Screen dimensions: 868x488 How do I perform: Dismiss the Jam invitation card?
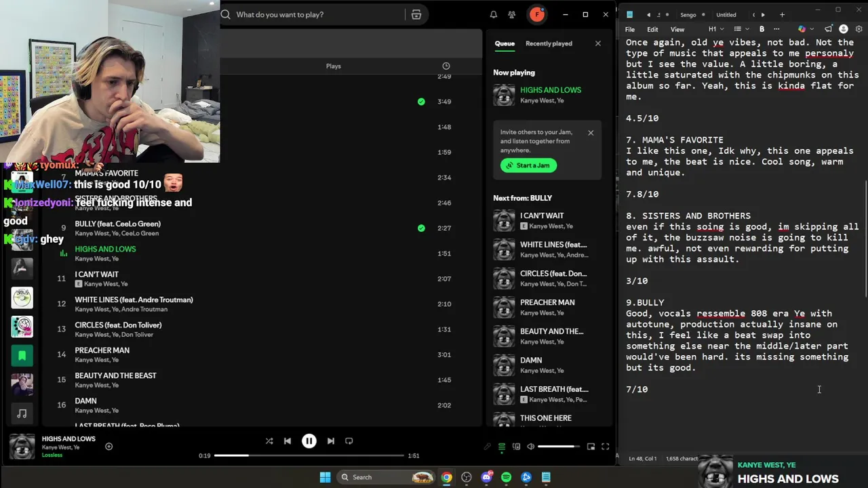(591, 133)
